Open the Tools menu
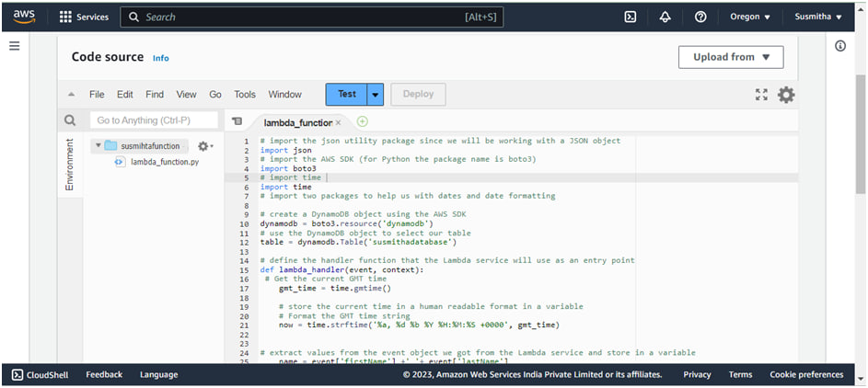The width and height of the screenshot is (868, 388). (245, 95)
